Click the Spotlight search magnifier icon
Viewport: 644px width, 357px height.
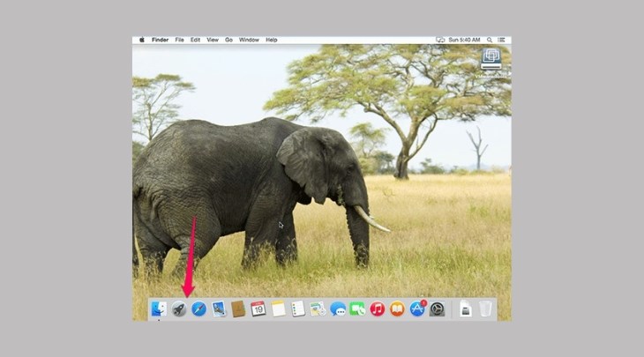point(490,40)
